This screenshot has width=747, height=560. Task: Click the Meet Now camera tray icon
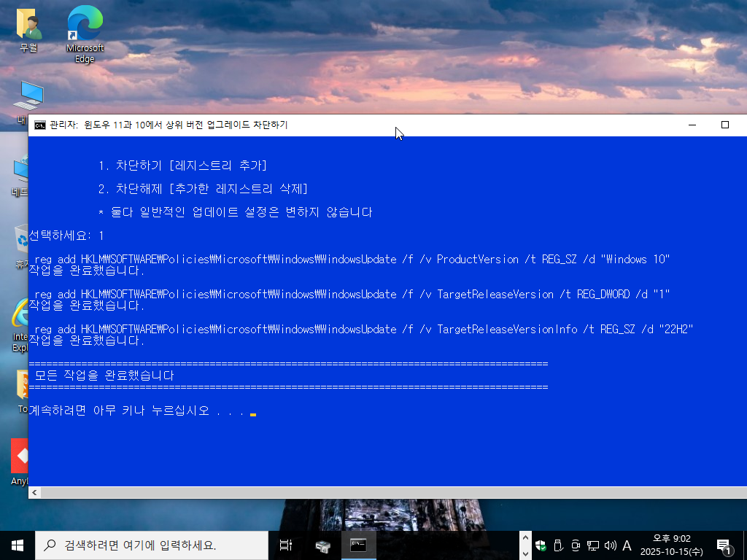pyautogui.click(x=576, y=545)
